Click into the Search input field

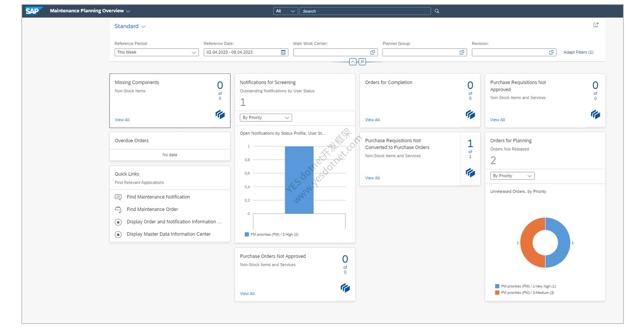click(x=365, y=11)
